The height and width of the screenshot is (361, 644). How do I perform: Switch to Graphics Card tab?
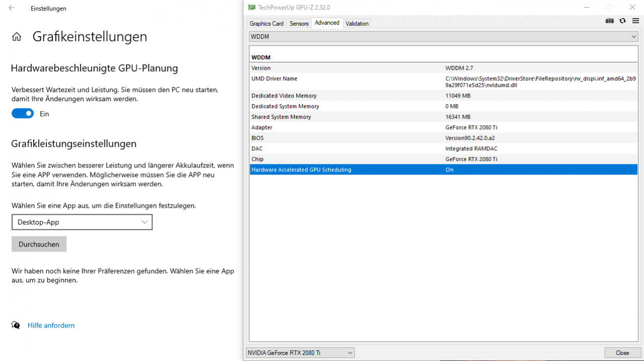[x=267, y=24]
